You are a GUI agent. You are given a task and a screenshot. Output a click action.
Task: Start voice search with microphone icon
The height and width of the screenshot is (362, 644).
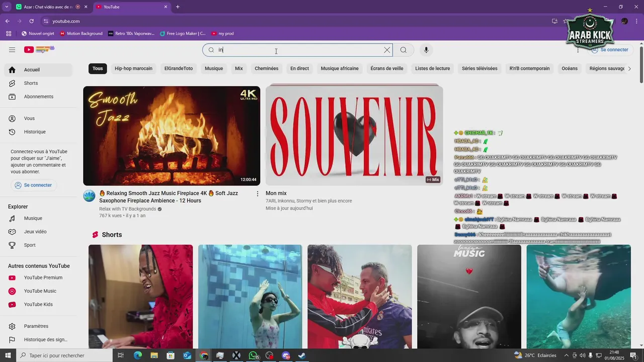point(426,50)
